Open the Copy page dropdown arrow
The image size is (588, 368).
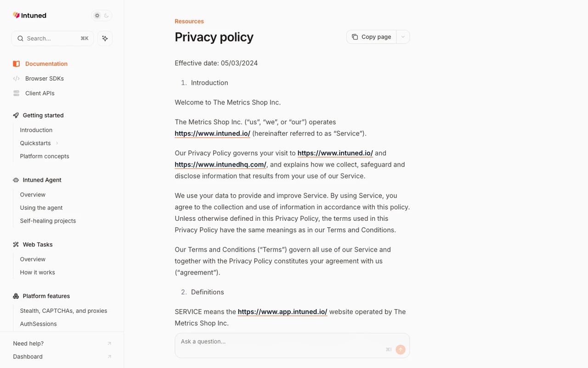pos(403,37)
